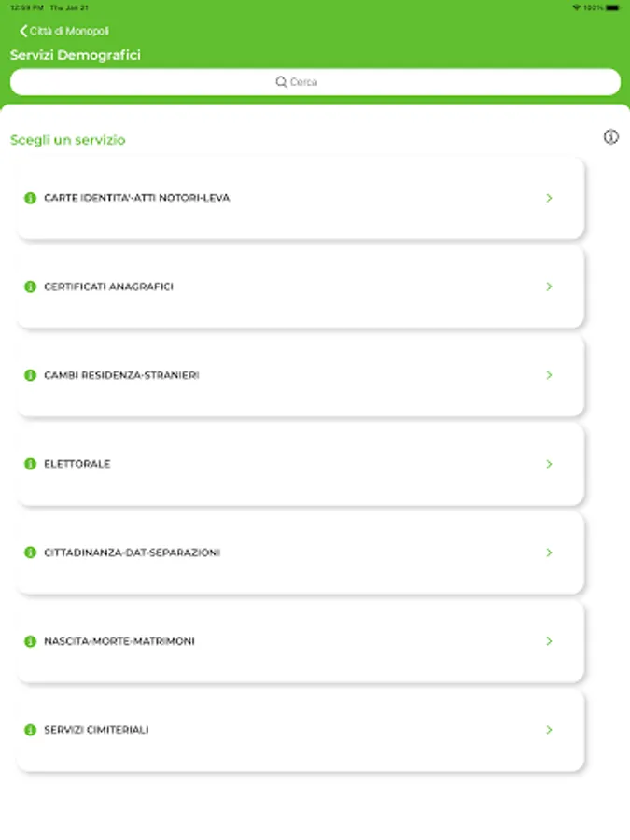Go back to Città di Monopoli
Image resolution: width=630 pixels, height=840 pixels.
[69, 31]
